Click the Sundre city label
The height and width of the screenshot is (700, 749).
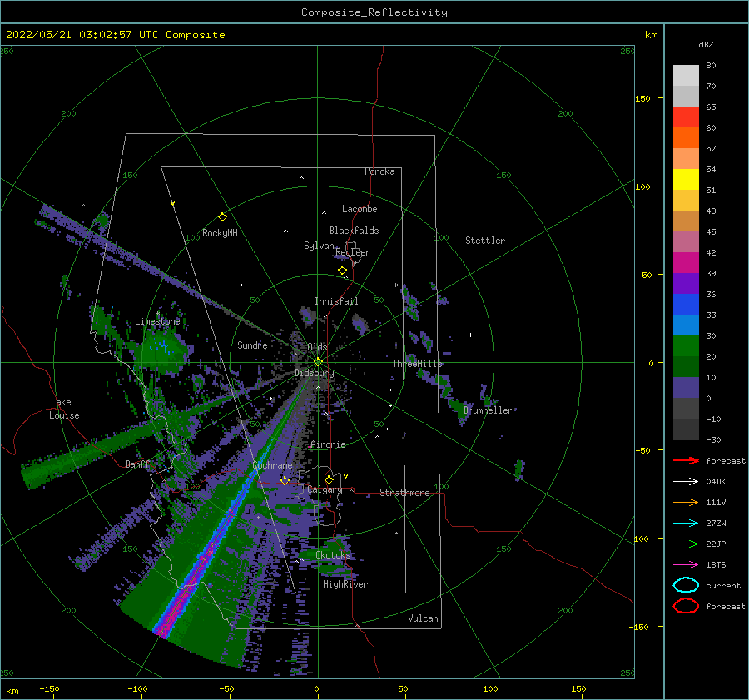pyautogui.click(x=252, y=345)
